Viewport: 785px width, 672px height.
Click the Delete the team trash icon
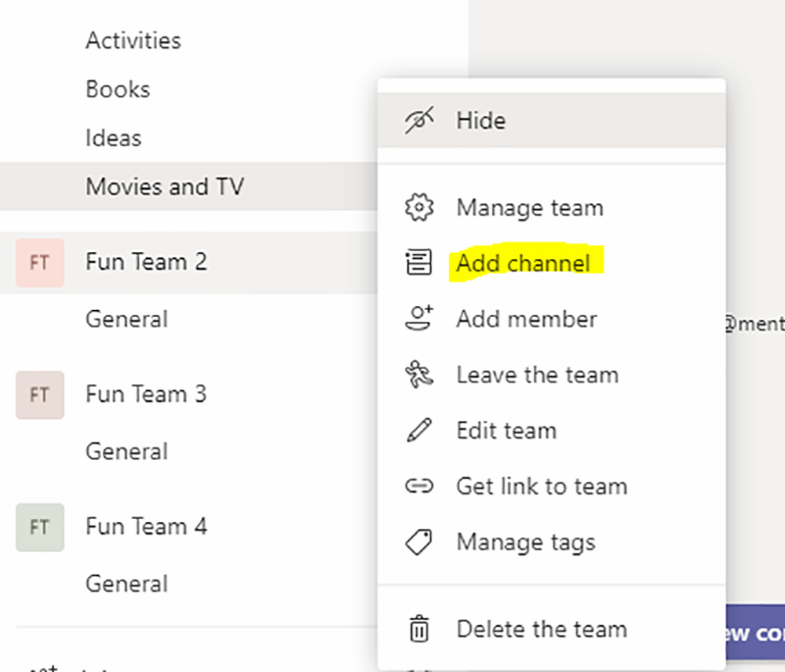point(419,629)
